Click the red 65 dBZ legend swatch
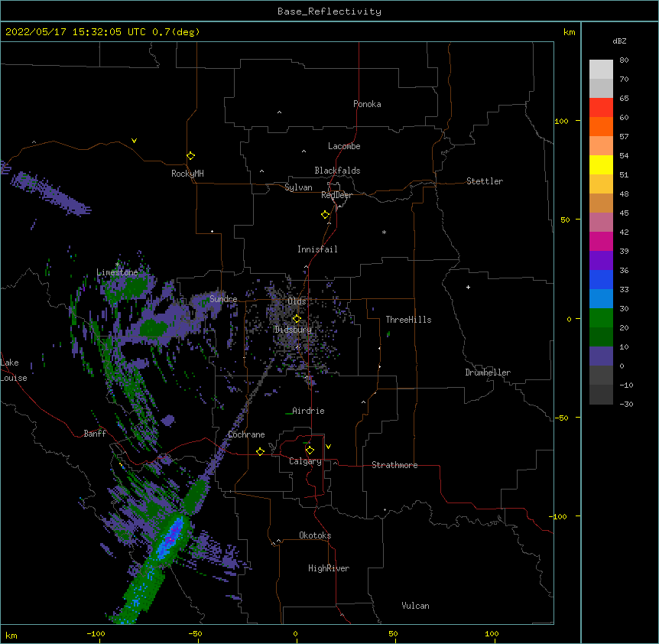The height and width of the screenshot is (644, 659). 601,107
